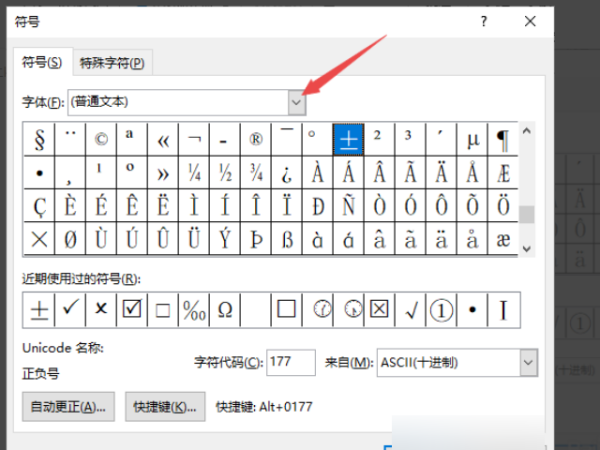The height and width of the screenshot is (450, 600).
Task: Select the copyright © symbol in grid
Action: pyautogui.click(x=101, y=139)
